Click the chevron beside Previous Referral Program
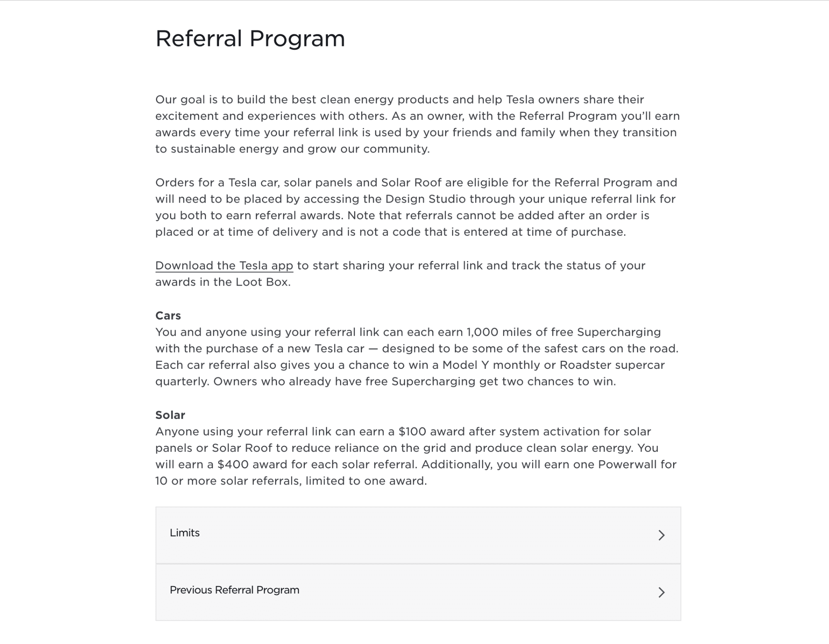The height and width of the screenshot is (644, 829). click(x=662, y=592)
